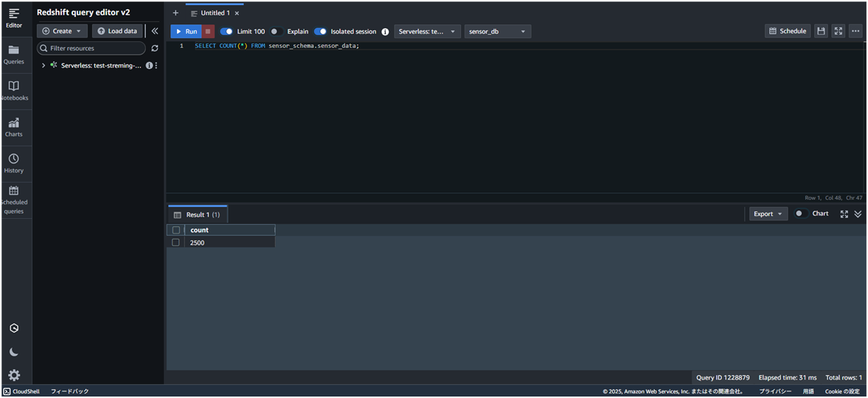Click the Load data button
868x398 pixels.
[x=117, y=31]
